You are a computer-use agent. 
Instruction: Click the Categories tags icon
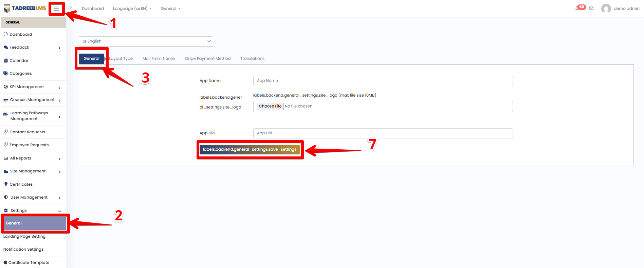tap(6, 73)
